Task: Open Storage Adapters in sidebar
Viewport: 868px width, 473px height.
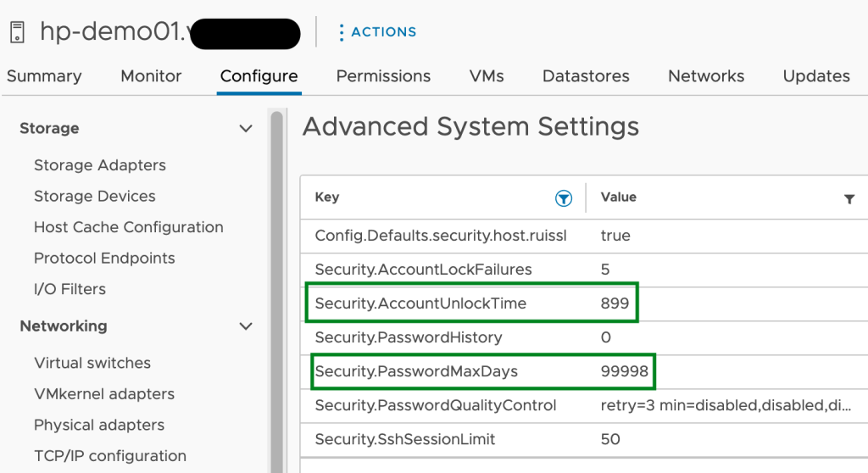Action: pyautogui.click(x=100, y=165)
